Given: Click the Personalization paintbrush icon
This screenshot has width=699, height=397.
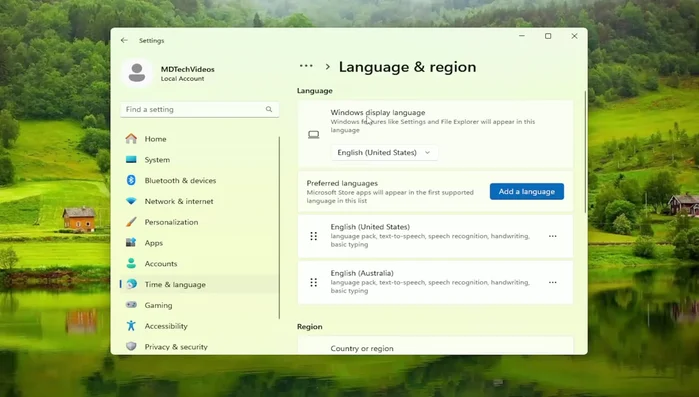Looking at the screenshot, I should click(131, 221).
